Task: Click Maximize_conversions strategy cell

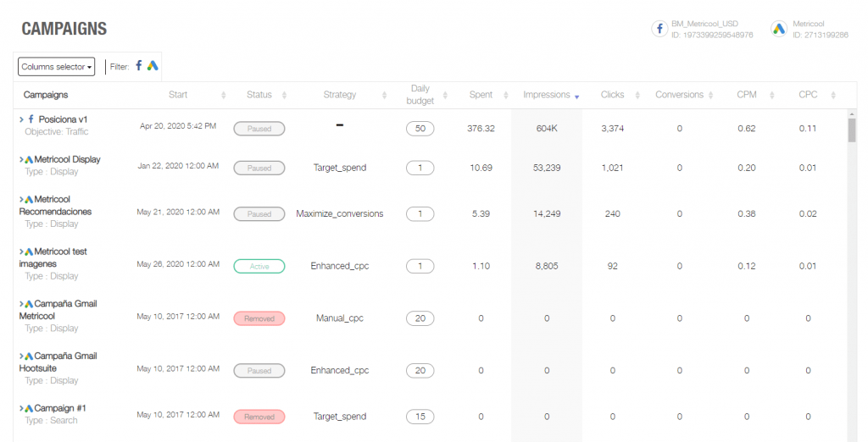Action: [339, 213]
